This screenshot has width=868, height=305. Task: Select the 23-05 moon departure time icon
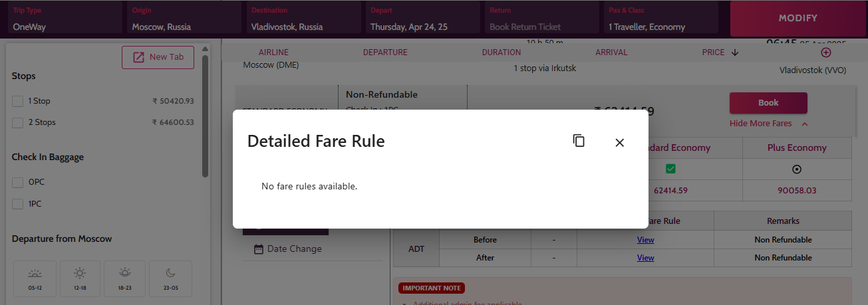pyautogui.click(x=170, y=273)
